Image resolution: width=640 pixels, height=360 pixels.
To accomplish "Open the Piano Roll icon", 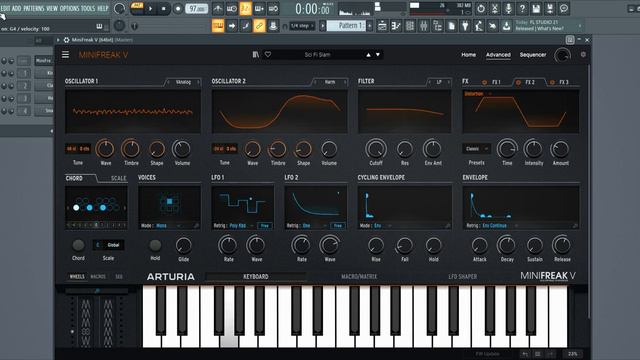I will [x=396, y=26].
